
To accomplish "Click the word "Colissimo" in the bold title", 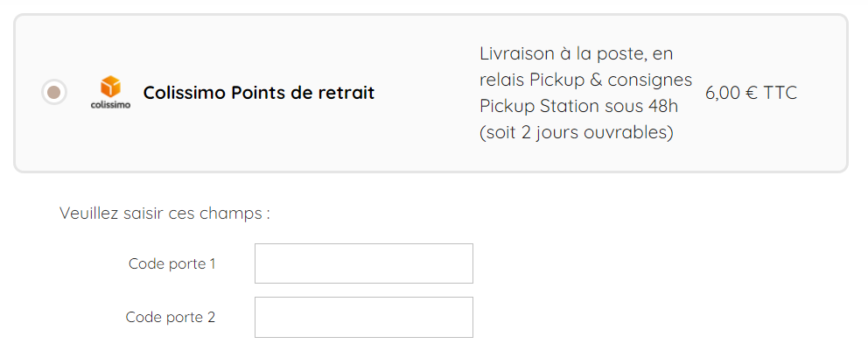I will (x=184, y=93).
